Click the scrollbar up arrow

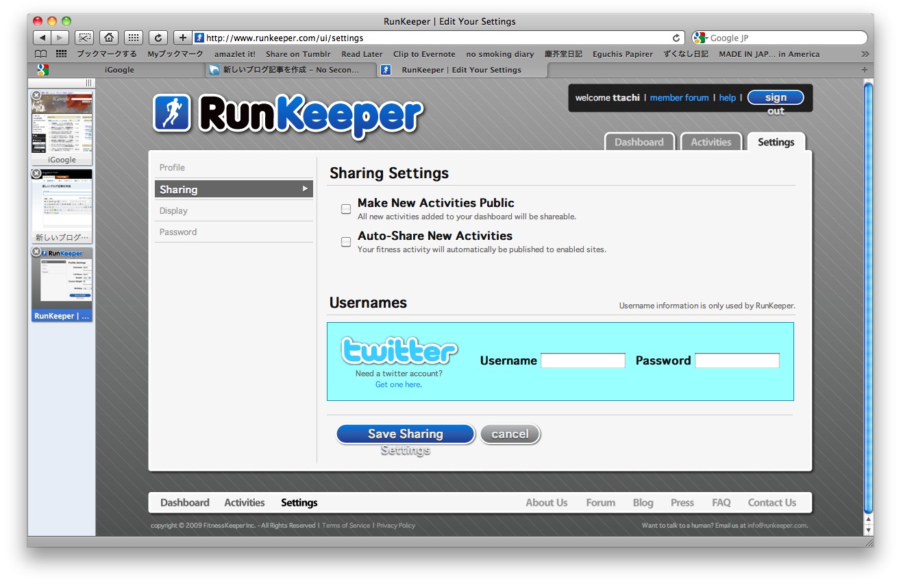(868, 520)
